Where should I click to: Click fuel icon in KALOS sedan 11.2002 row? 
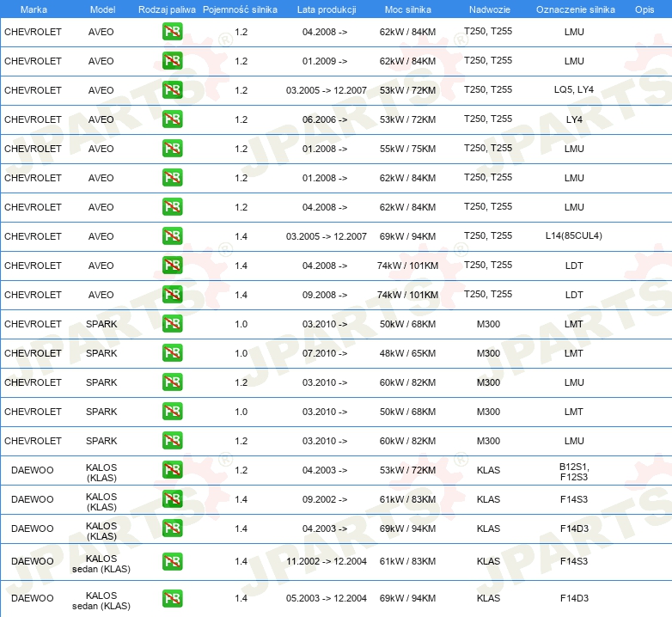tap(172, 561)
